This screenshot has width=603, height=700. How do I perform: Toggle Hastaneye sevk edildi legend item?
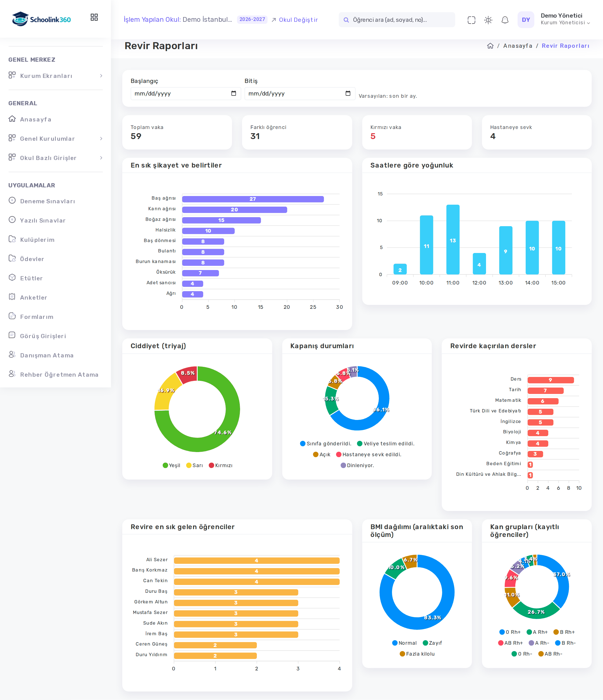click(x=368, y=454)
